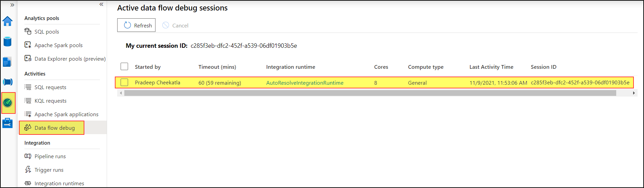Click the Activities section heading
This screenshot has height=188, width=644.
pyautogui.click(x=35, y=74)
